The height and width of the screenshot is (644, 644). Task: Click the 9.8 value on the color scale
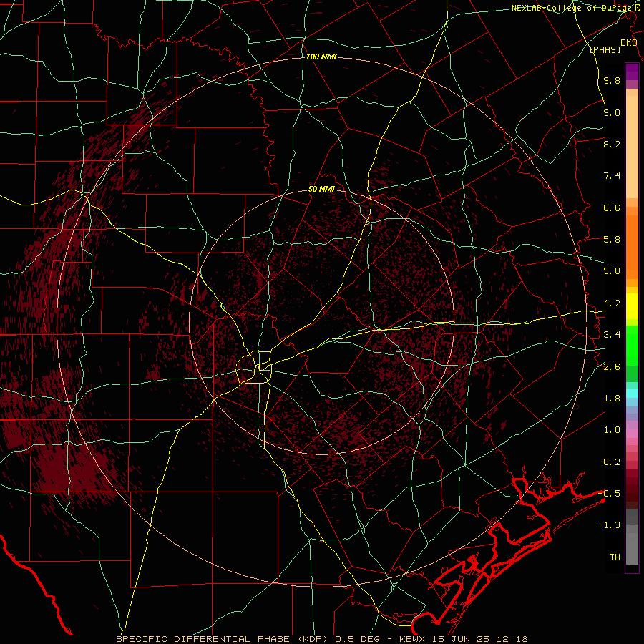612,80
